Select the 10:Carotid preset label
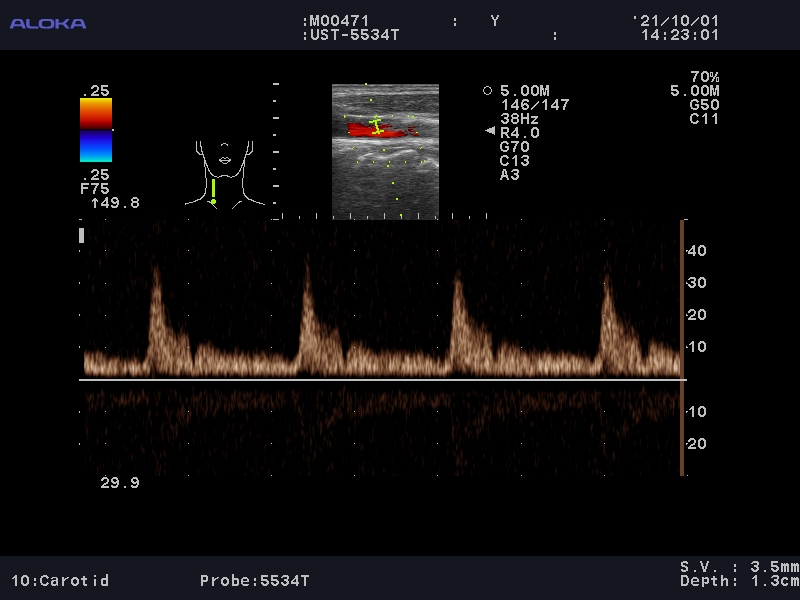The height and width of the screenshot is (600, 800). (60, 580)
